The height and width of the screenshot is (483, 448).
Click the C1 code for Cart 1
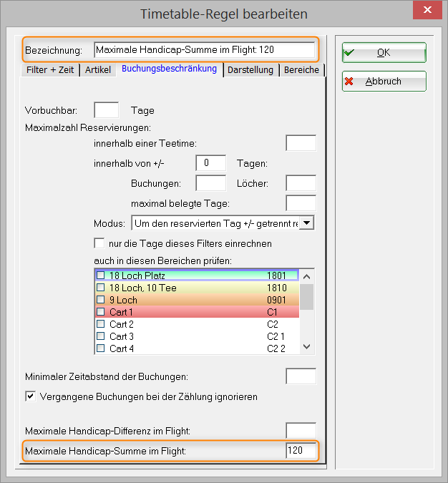(x=272, y=312)
